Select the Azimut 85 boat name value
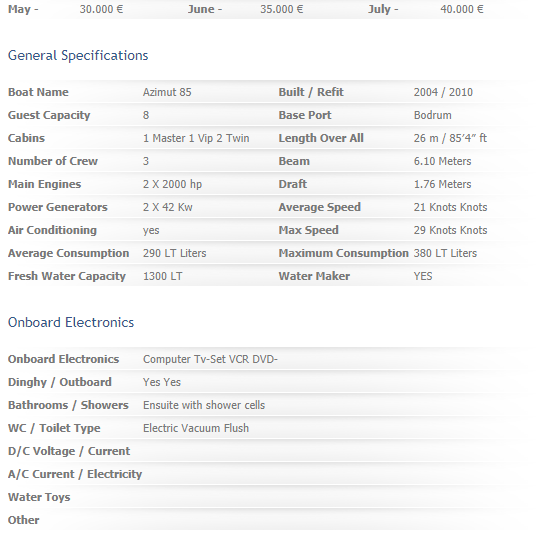The width and height of the screenshot is (537, 539). 167,92
